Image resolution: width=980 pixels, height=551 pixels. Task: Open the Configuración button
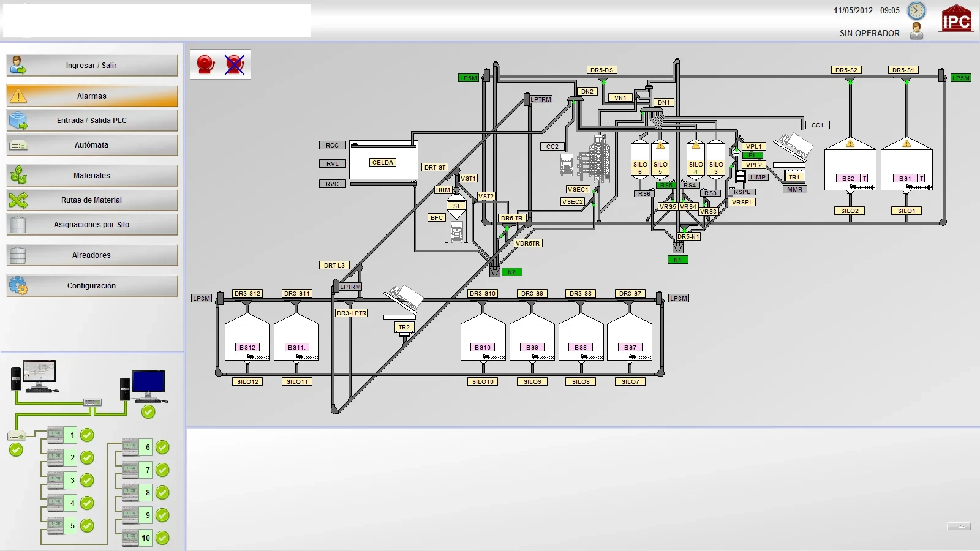click(92, 286)
